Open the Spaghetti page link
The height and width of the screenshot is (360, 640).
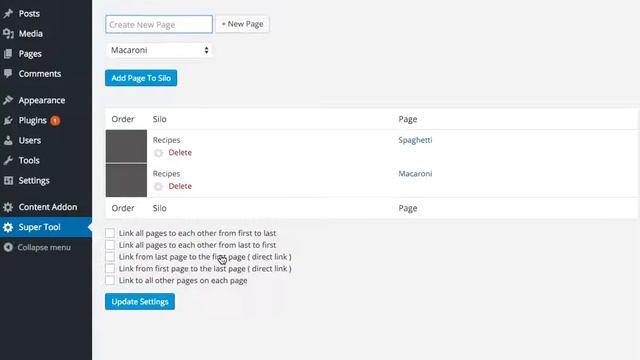tap(415, 140)
